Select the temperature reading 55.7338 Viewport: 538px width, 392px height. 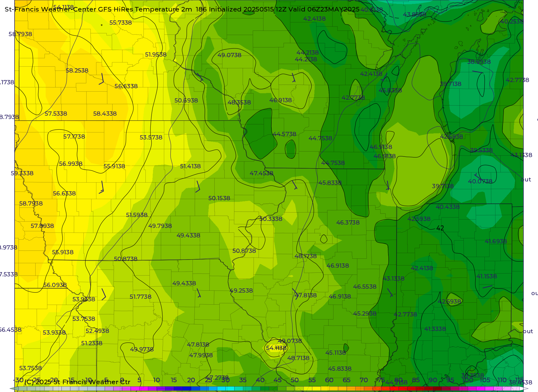click(120, 23)
